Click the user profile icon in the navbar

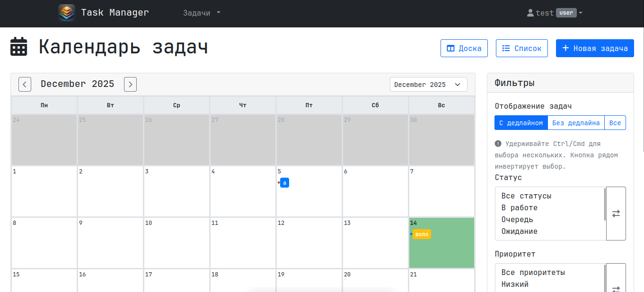pyautogui.click(x=530, y=13)
